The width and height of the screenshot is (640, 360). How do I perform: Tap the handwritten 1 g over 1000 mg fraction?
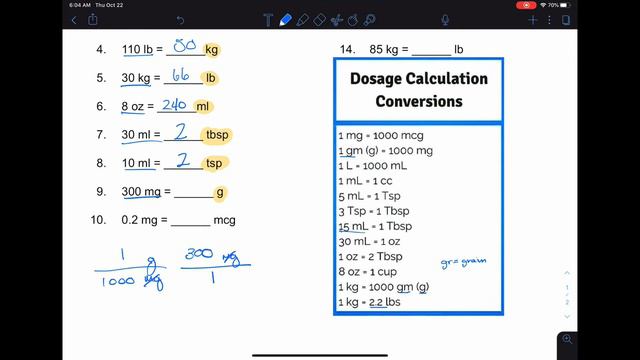(131, 269)
